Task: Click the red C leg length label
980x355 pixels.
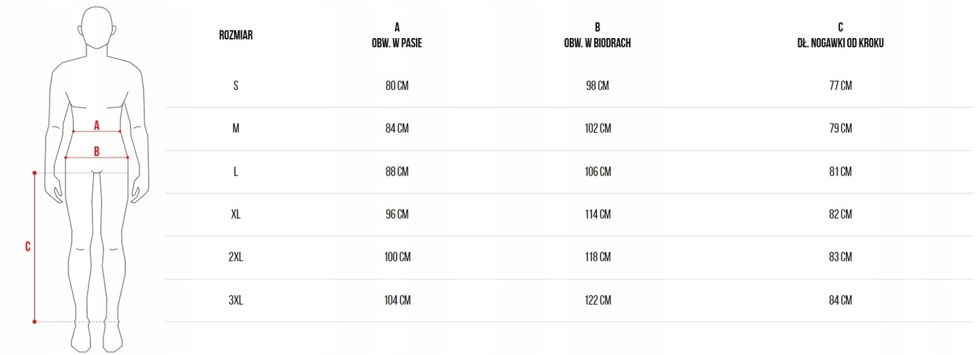Action: pyautogui.click(x=28, y=247)
